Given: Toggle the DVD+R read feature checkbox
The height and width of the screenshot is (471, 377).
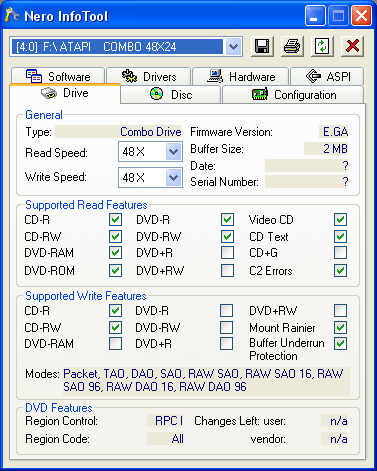Looking at the screenshot, I should (227, 253).
